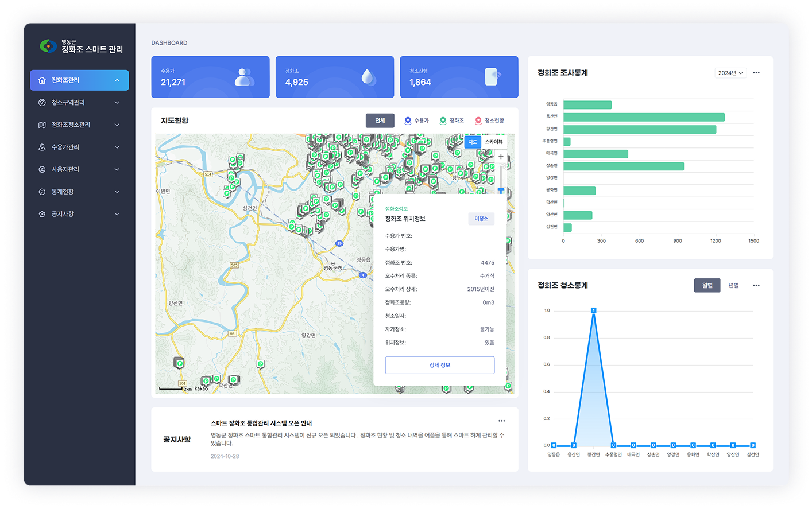
Task: Show only 수용가 markers on map
Action: pos(416,121)
